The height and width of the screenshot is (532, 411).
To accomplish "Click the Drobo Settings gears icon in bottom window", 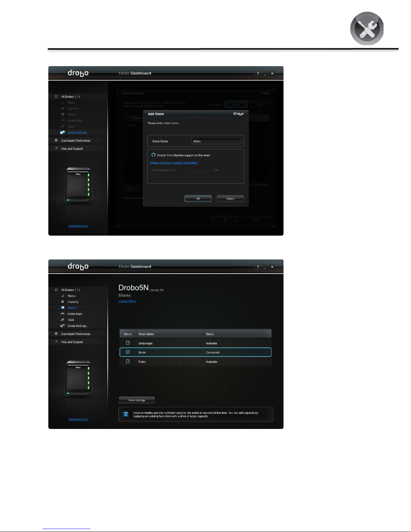I will (62, 326).
